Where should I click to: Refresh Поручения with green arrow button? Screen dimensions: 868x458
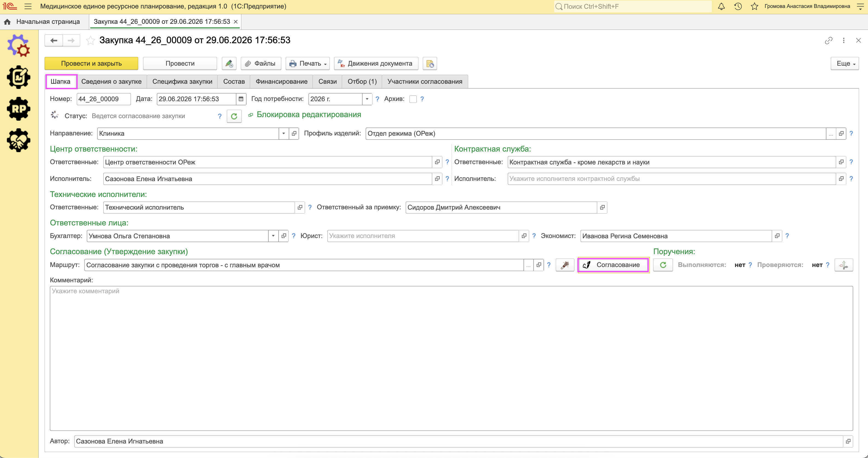(x=663, y=265)
